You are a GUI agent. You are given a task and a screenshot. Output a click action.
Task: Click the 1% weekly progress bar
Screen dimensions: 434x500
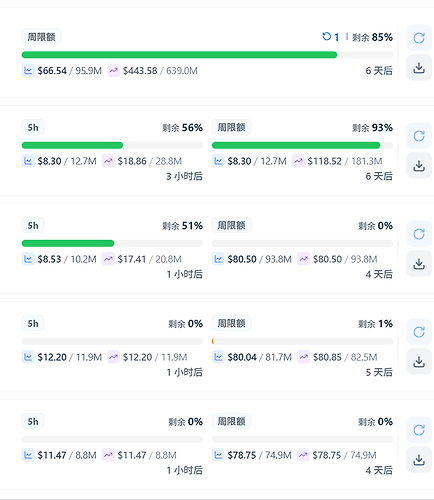302,341
